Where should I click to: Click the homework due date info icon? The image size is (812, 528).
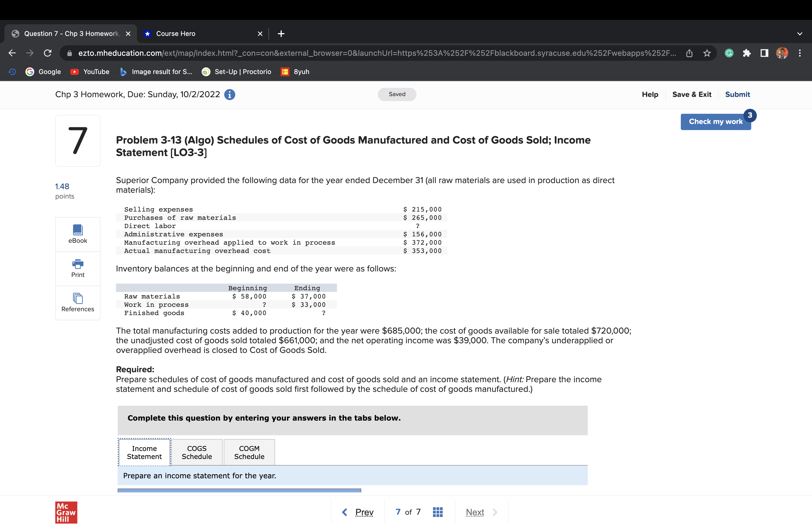coord(230,94)
